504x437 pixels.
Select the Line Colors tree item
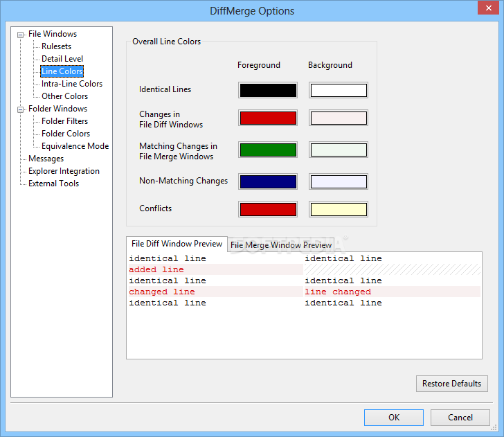pyautogui.click(x=62, y=71)
